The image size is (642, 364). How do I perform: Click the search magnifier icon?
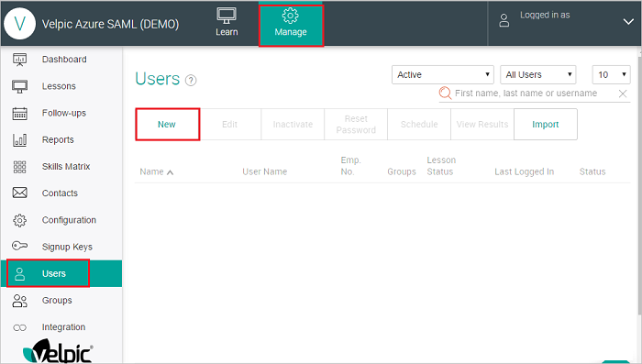445,93
